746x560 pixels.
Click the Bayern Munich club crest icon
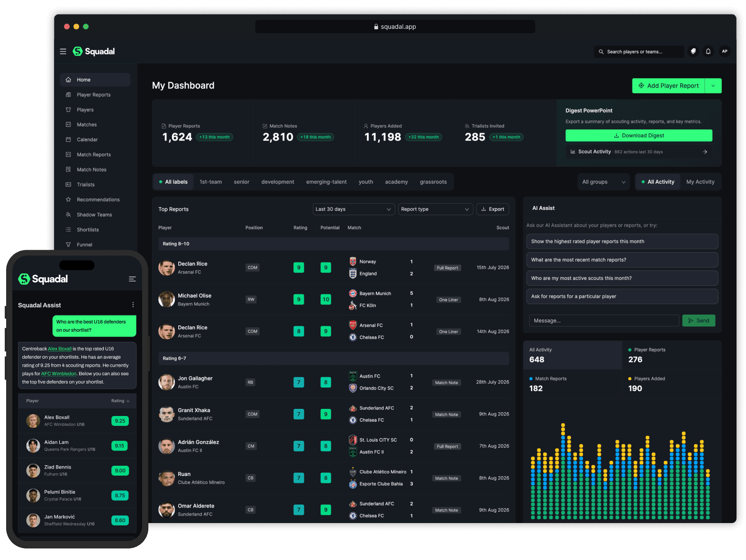pyautogui.click(x=353, y=293)
